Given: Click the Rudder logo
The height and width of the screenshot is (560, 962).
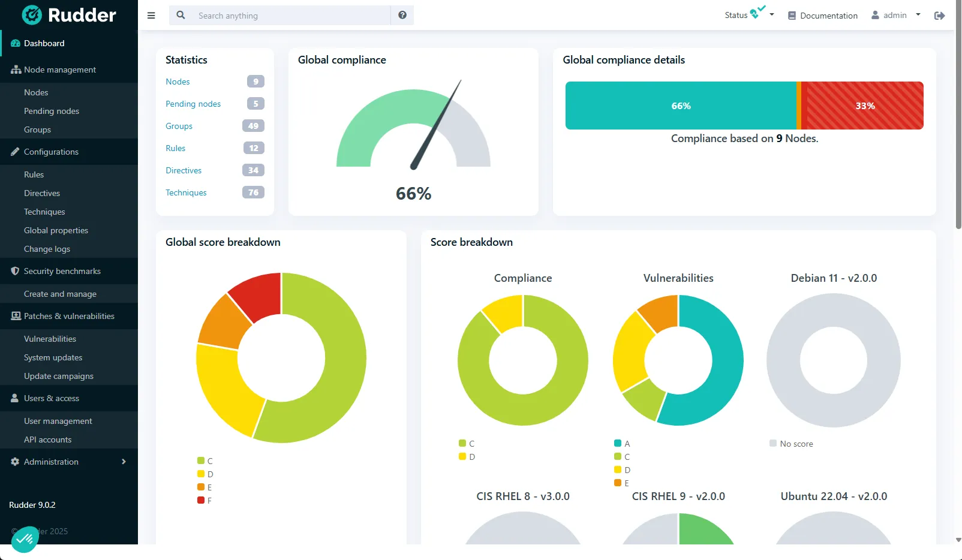Looking at the screenshot, I should point(69,15).
